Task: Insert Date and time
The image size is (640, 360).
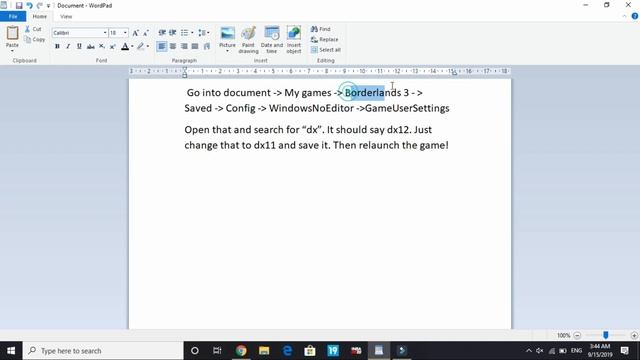Action: 272,40
